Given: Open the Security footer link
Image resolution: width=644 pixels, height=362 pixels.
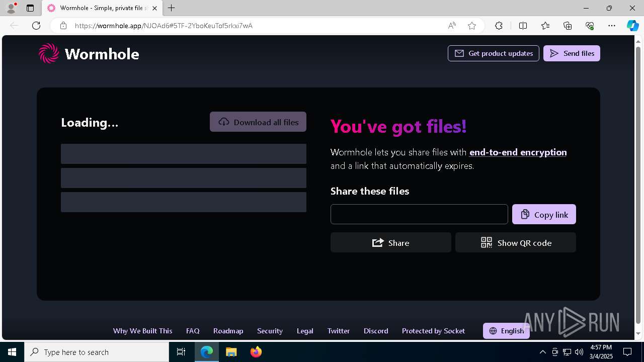Looking at the screenshot, I should point(270,331).
